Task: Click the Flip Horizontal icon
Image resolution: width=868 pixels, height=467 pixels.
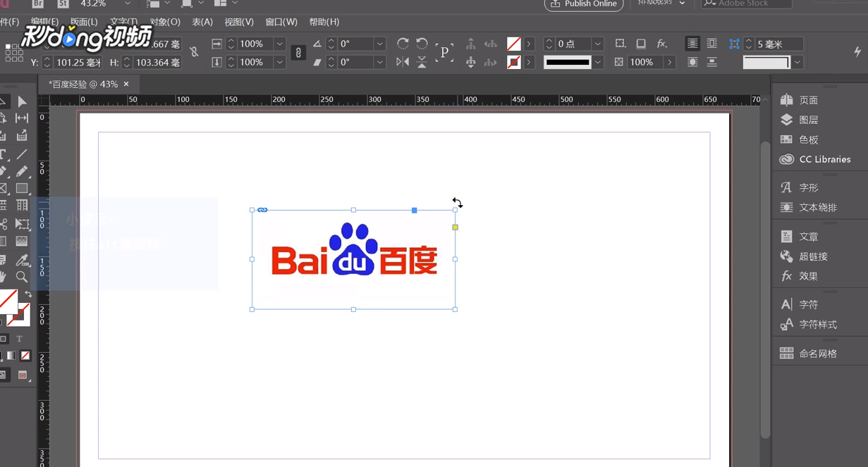Action: tap(403, 62)
